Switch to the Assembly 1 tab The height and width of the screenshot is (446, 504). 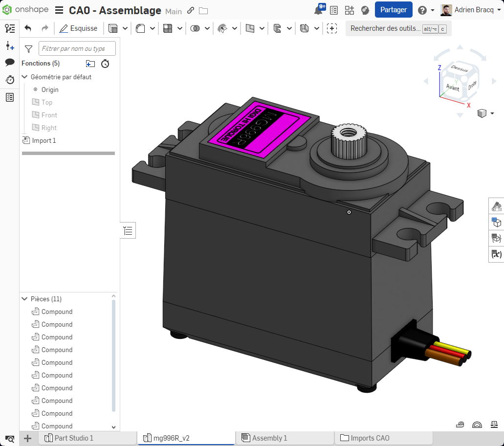click(269, 438)
